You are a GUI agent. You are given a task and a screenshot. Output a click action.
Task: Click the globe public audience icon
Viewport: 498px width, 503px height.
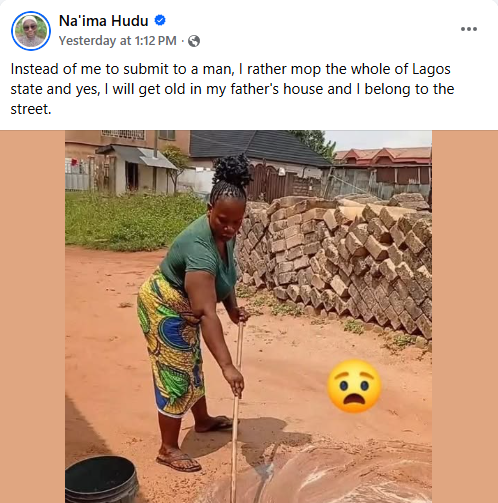(x=194, y=41)
